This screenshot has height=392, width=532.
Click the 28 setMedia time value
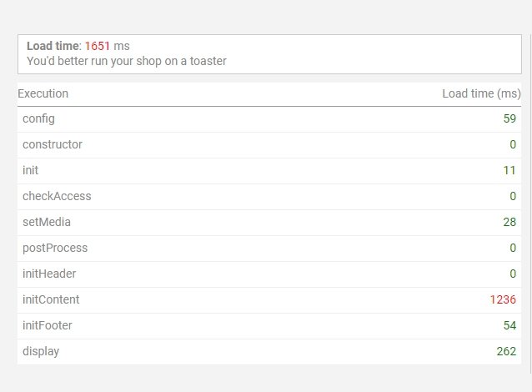point(509,222)
